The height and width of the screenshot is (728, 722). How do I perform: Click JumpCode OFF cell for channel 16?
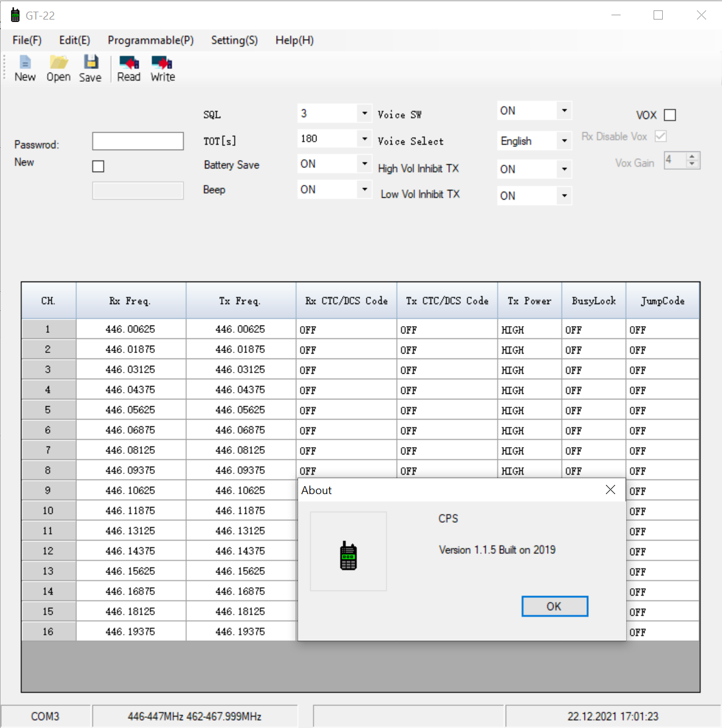(663, 632)
